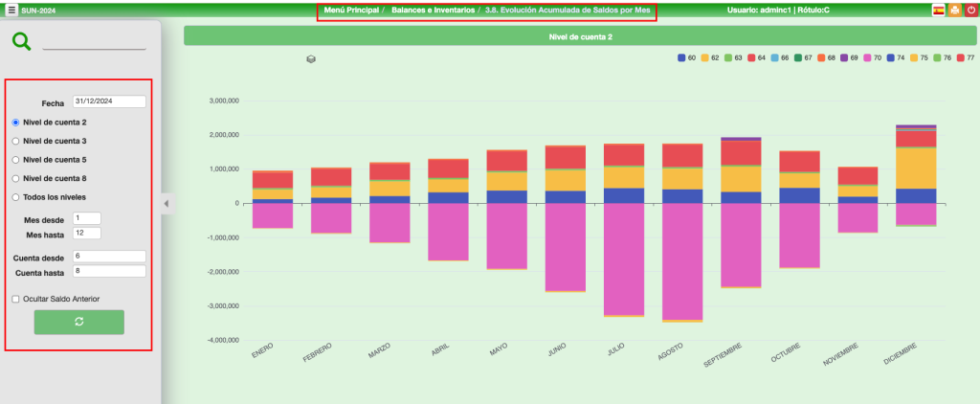Enable the Ocultar Saldo Anterior checkbox
The image size is (980, 404).
pos(15,299)
